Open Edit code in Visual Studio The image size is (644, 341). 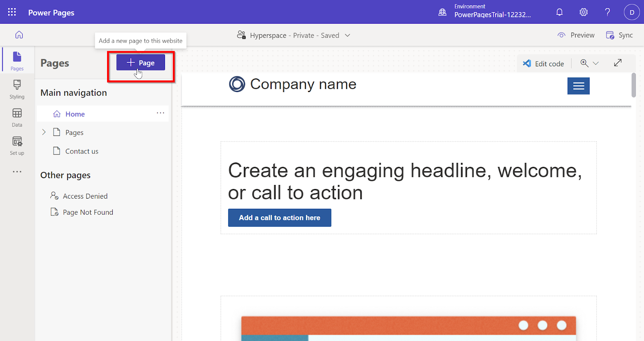click(543, 64)
